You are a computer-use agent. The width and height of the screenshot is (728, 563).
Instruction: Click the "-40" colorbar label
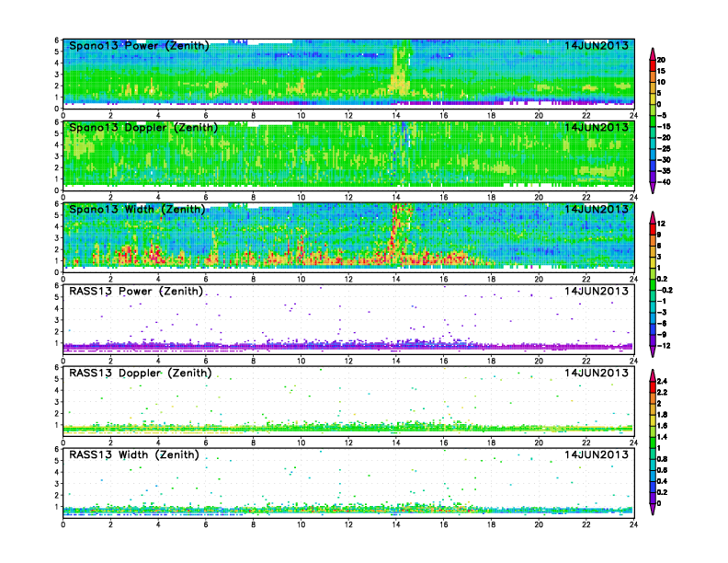[664, 182]
